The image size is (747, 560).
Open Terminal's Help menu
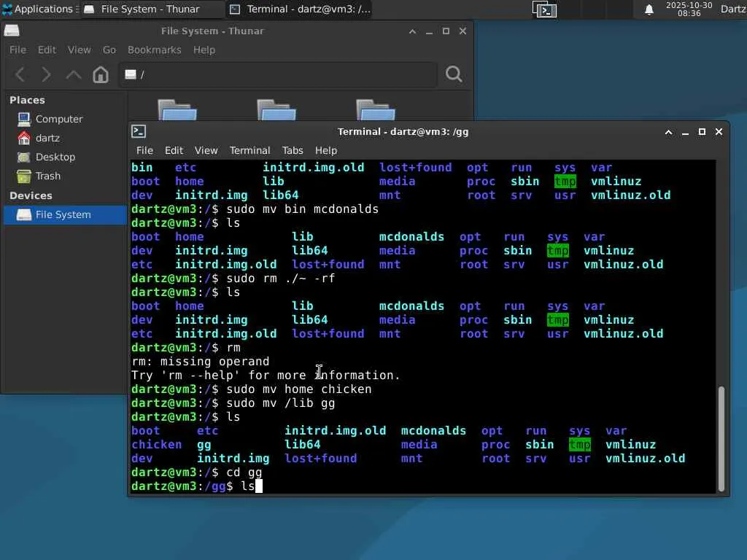[326, 150]
